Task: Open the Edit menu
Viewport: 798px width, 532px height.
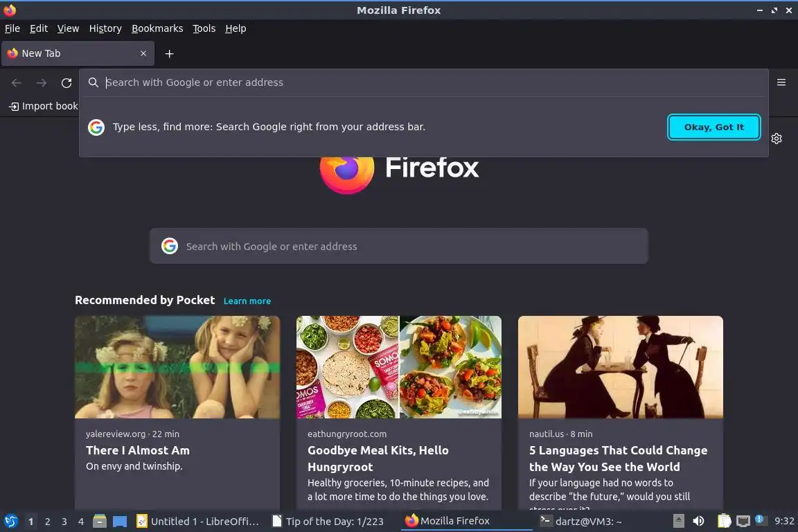Action: [x=39, y=28]
